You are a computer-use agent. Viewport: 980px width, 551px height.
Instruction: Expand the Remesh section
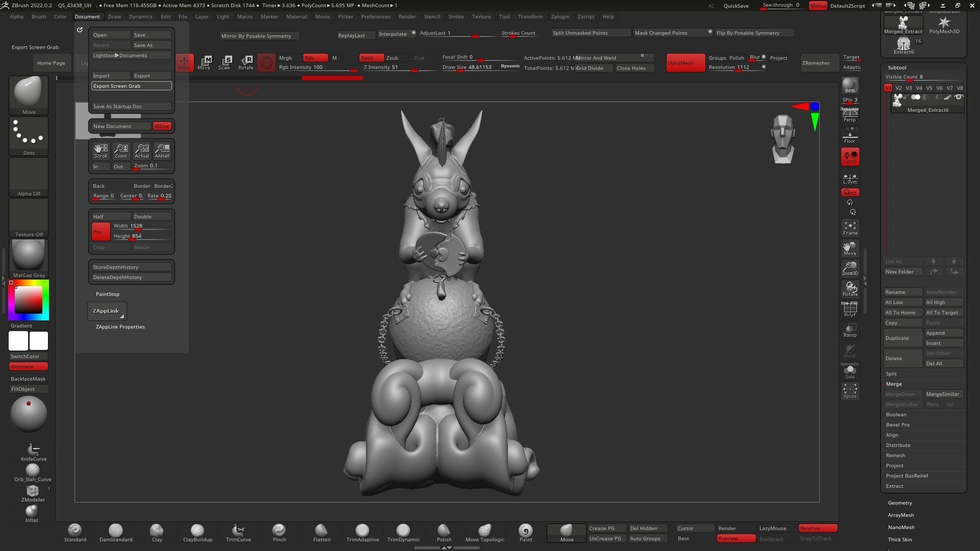pos(896,456)
